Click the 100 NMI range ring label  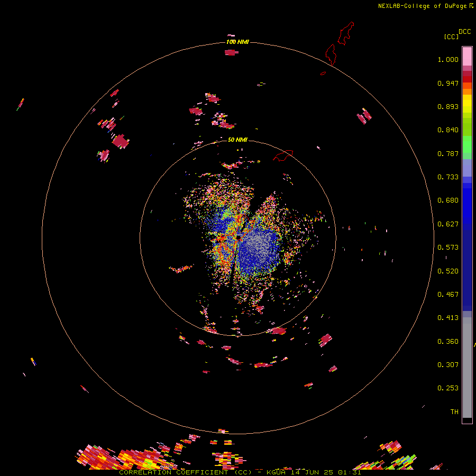[237, 42]
